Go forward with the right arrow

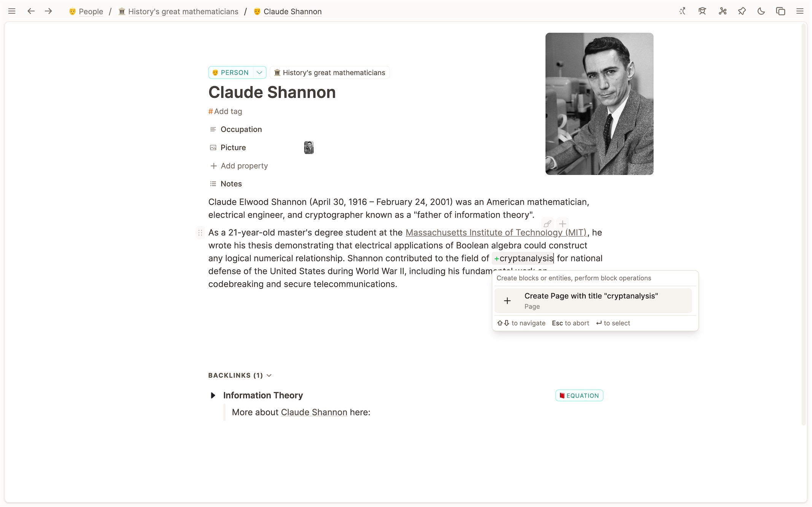tap(48, 11)
